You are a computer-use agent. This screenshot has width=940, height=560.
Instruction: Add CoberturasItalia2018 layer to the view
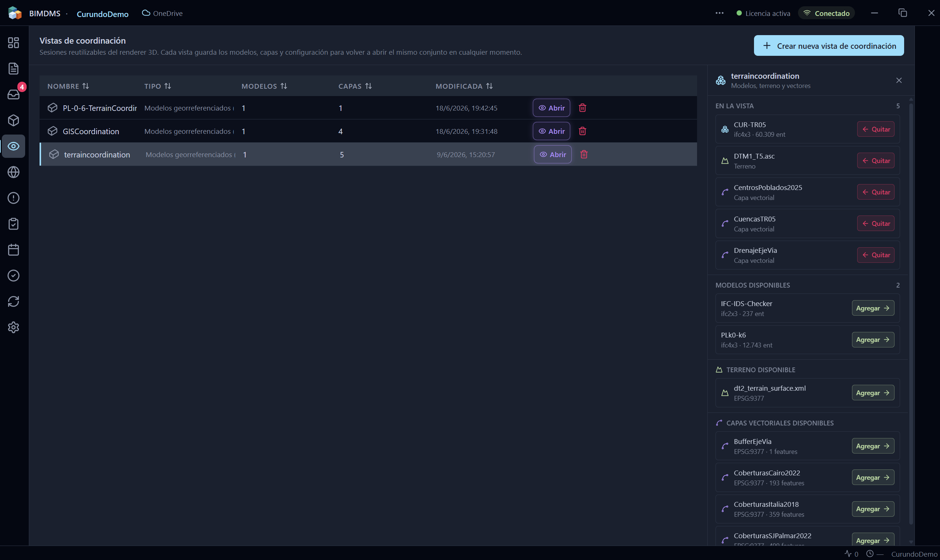873,509
